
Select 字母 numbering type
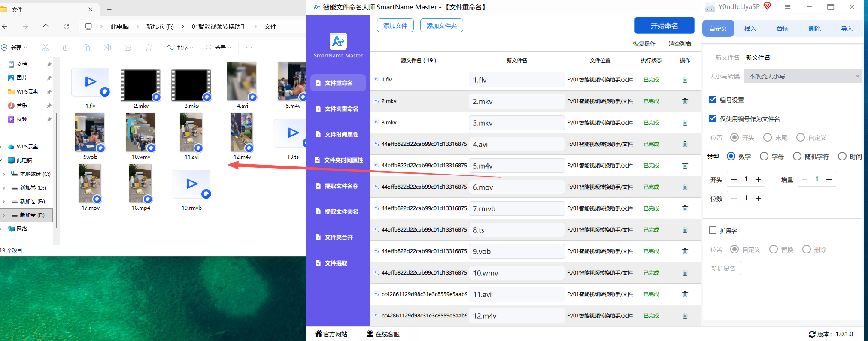(x=764, y=156)
